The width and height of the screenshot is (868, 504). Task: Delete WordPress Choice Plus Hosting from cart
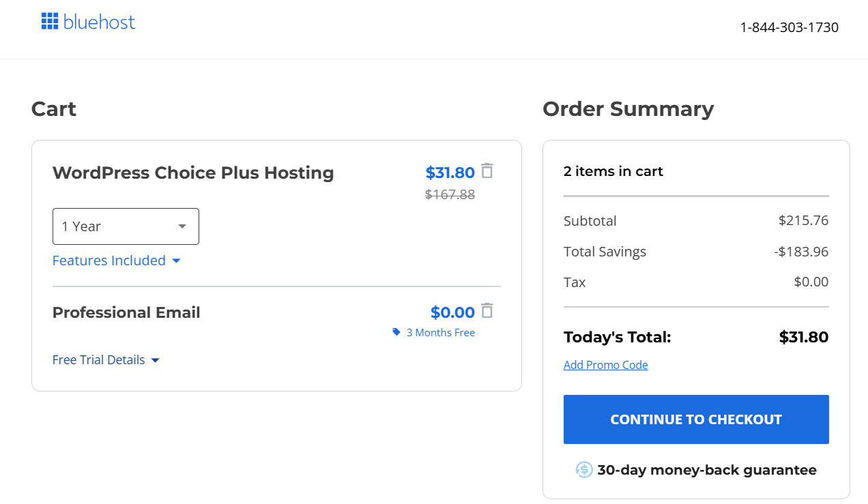click(487, 171)
